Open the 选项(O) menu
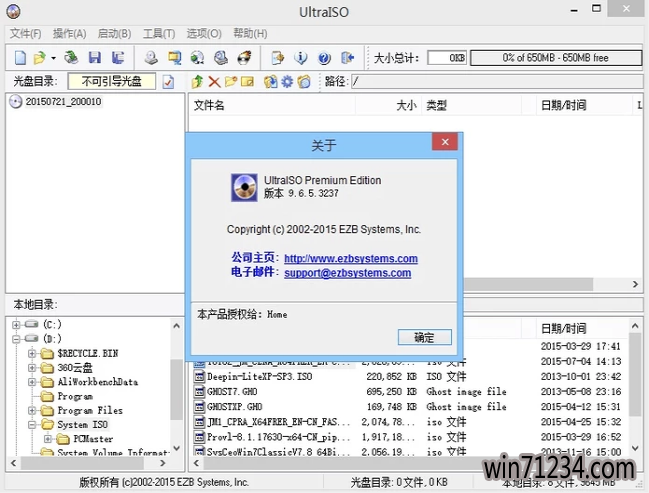Screen dimensions: 649x493 (204, 33)
